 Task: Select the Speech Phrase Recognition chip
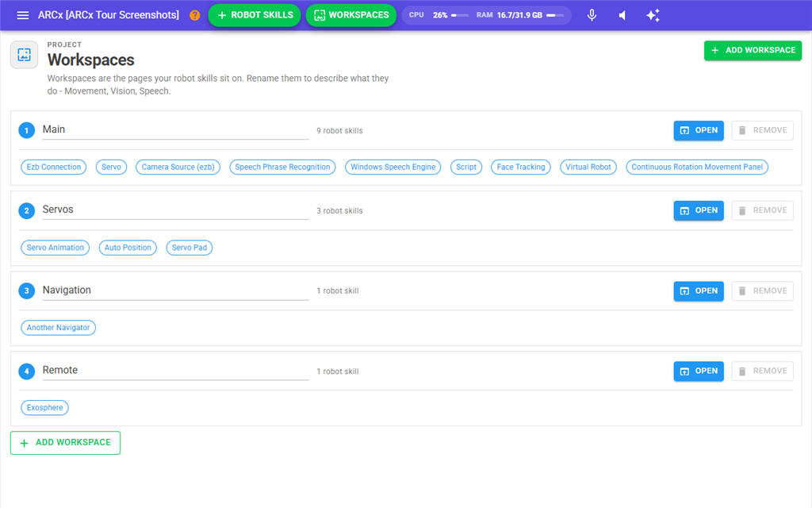pyautogui.click(x=283, y=167)
